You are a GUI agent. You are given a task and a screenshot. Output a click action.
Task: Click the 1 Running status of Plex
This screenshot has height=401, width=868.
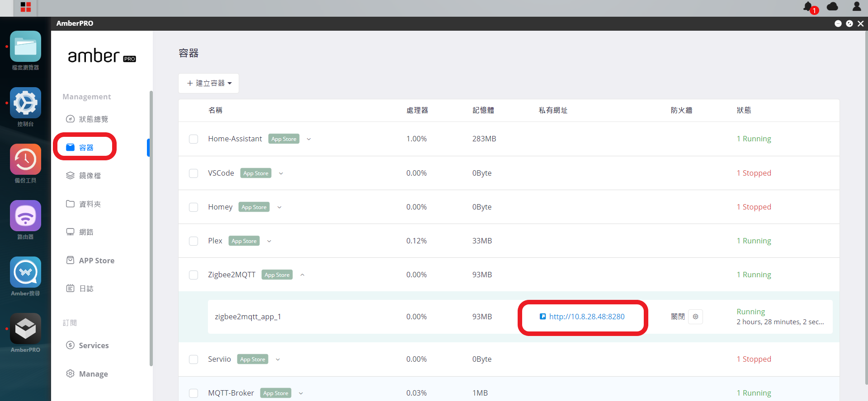[754, 241]
